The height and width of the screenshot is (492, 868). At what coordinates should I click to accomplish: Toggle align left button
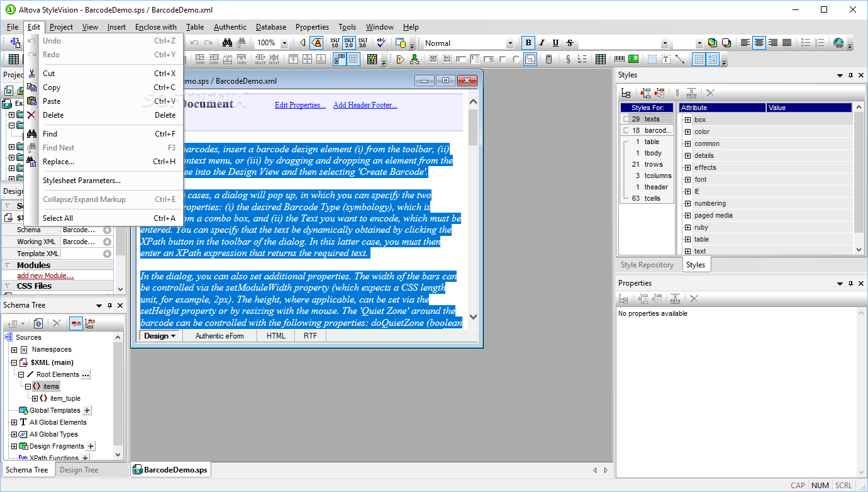[745, 43]
